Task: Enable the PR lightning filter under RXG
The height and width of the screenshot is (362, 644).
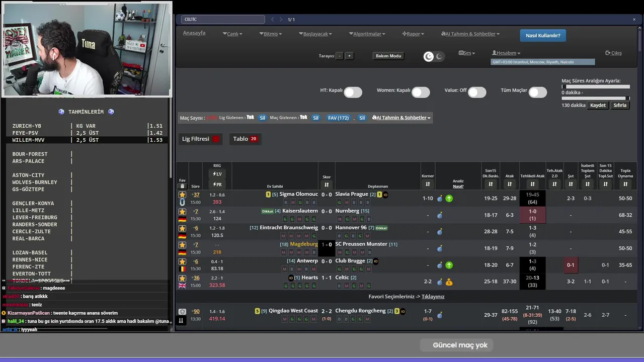Action: tap(217, 185)
